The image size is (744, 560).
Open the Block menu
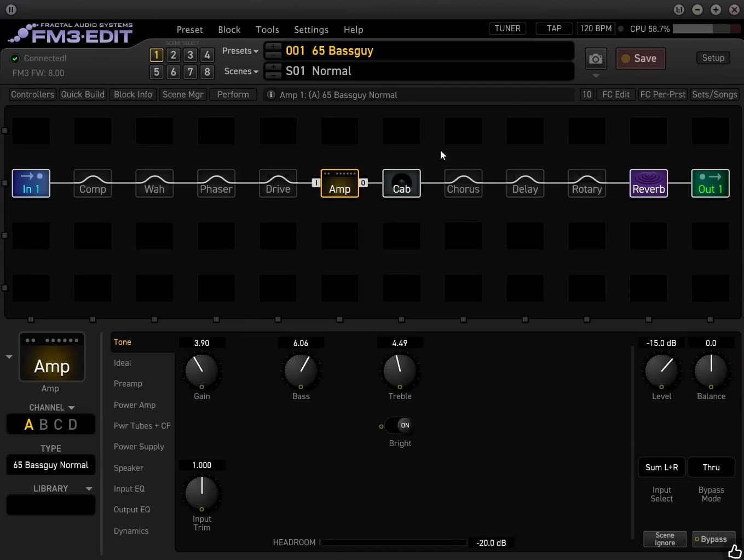coord(229,30)
